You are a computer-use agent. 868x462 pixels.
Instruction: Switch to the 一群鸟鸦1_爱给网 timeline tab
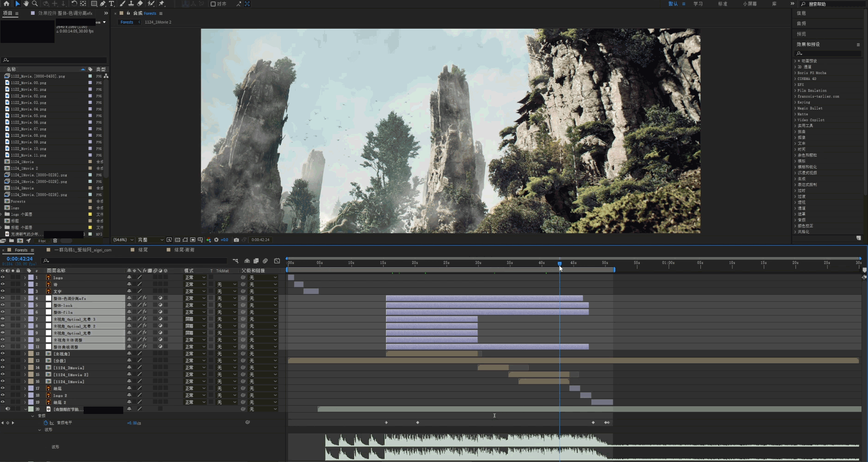(x=83, y=250)
